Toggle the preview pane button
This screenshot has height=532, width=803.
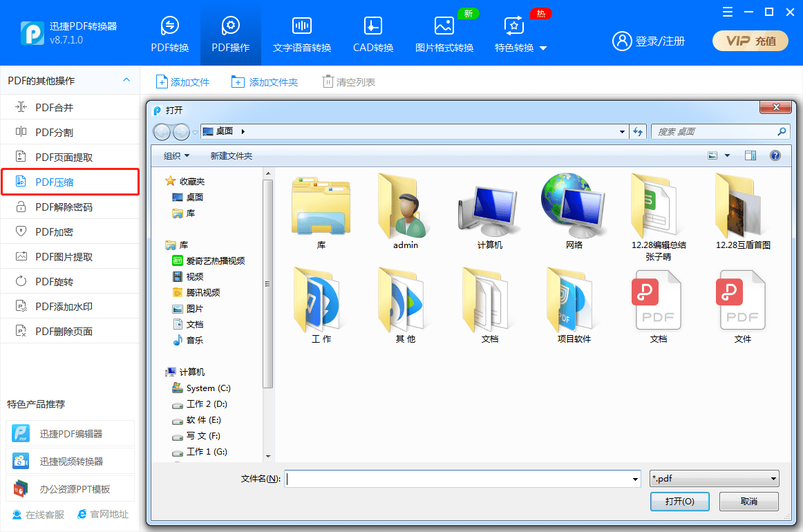pos(750,155)
